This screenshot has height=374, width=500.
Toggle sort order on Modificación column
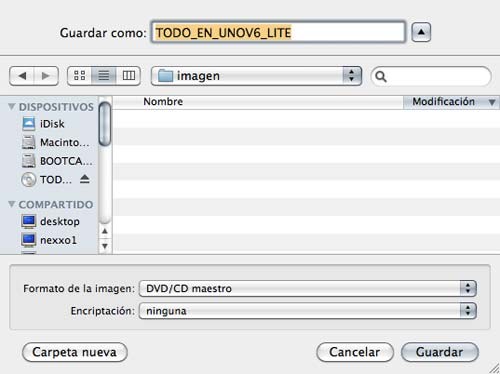(x=451, y=102)
